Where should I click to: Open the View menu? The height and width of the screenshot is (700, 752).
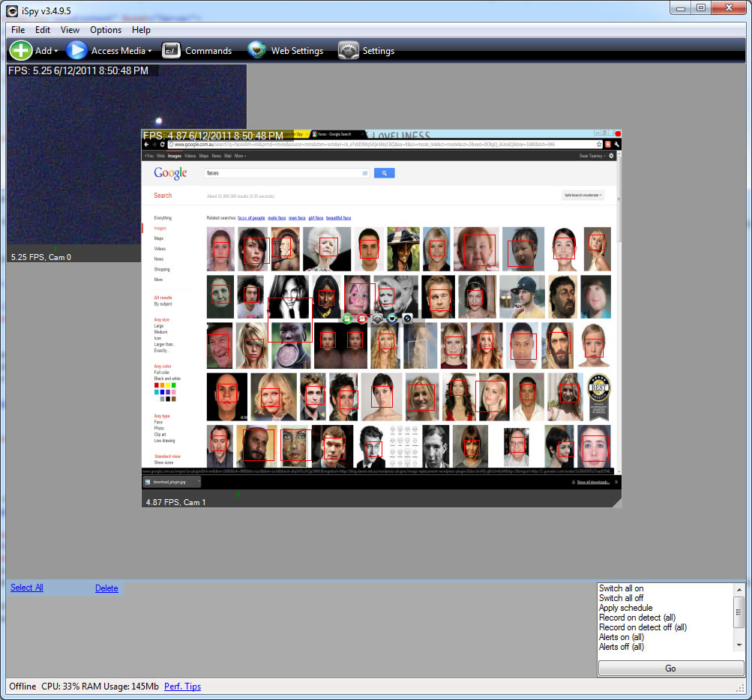70,30
